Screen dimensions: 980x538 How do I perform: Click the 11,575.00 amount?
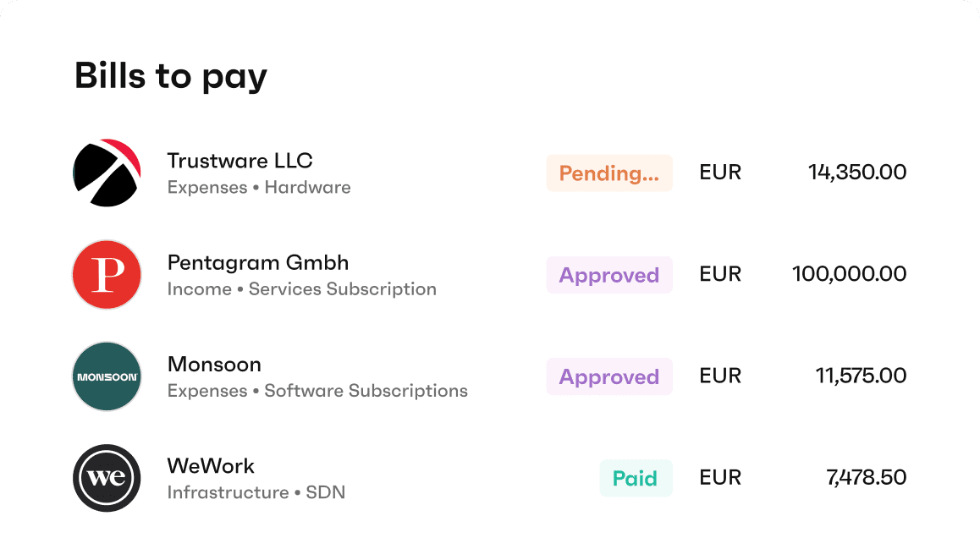[x=861, y=376]
